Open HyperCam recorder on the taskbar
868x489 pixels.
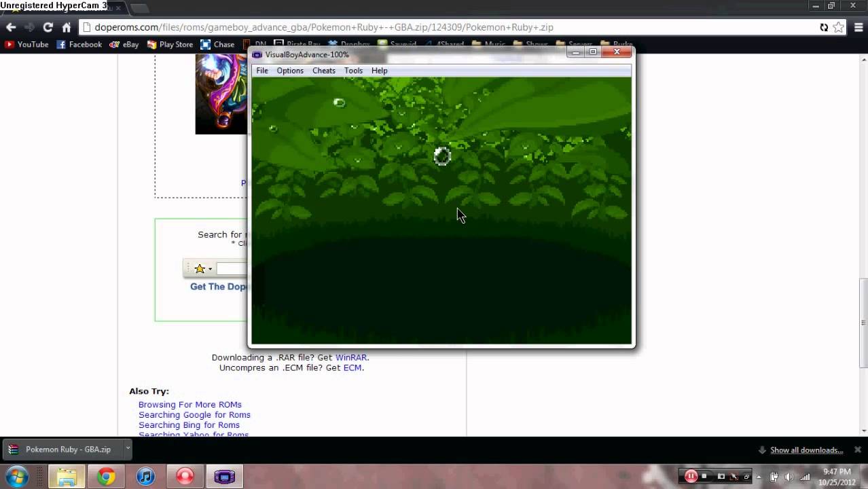point(185,477)
